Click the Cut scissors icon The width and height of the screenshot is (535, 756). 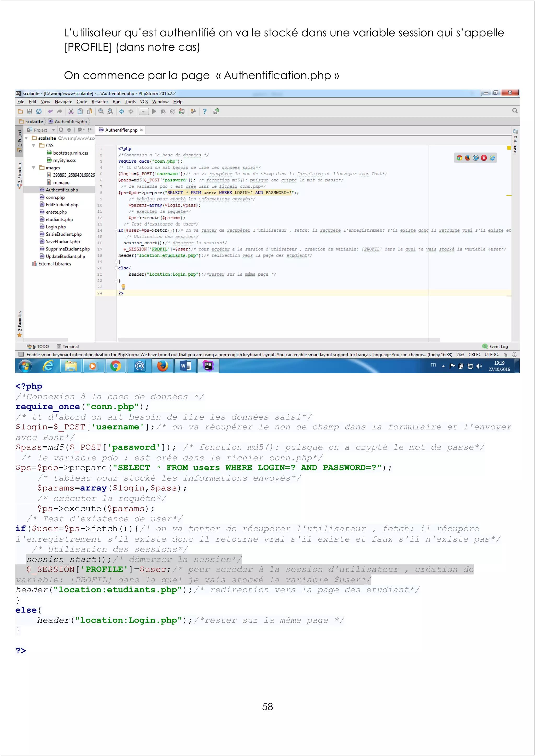pos(71,111)
